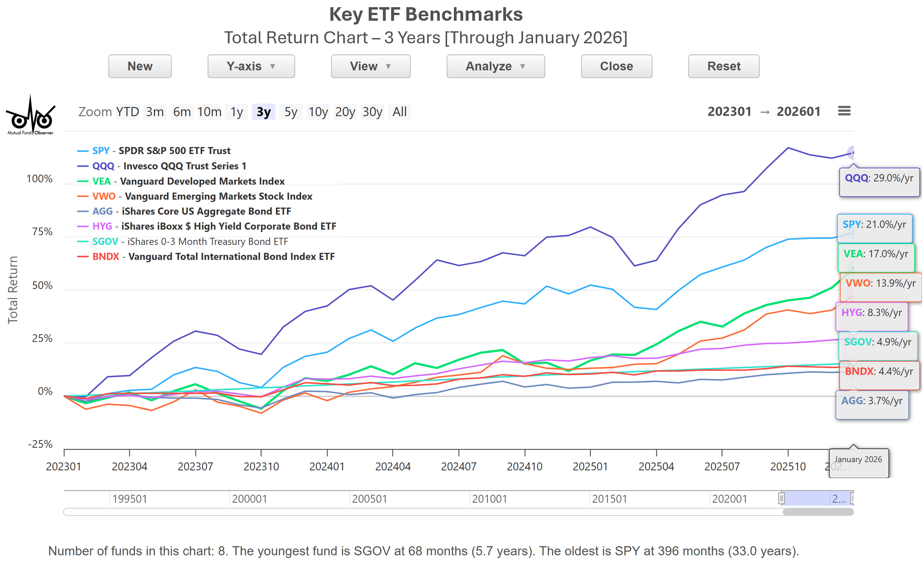This screenshot has height=563, width=924.
Task: Click the highlighted navigator range selection
Action: tap(807, 499)
